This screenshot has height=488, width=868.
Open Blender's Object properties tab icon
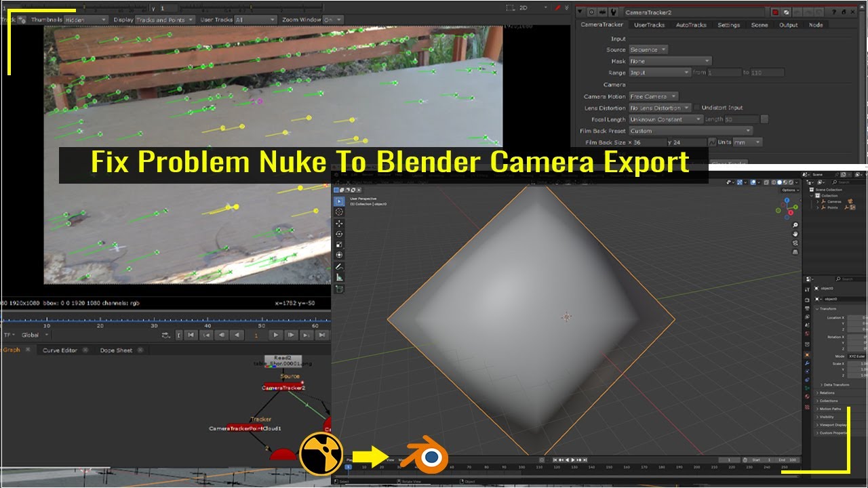pos(807,354)
